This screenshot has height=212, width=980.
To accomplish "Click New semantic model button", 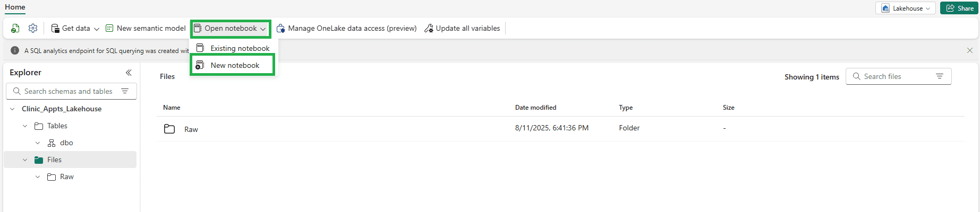I will tap(146, 29).
